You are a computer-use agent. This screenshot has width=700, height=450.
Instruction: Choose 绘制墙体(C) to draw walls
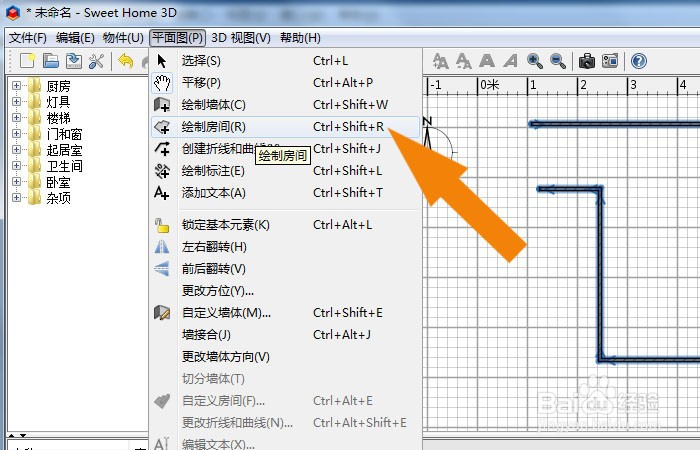(x=285, y=105)
